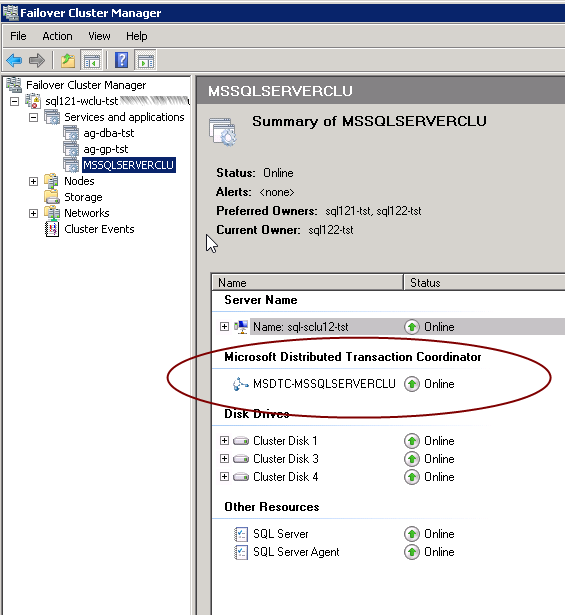Click the server name network icon
The height and width of the screenshot is (615, 565).
point(241,327)
